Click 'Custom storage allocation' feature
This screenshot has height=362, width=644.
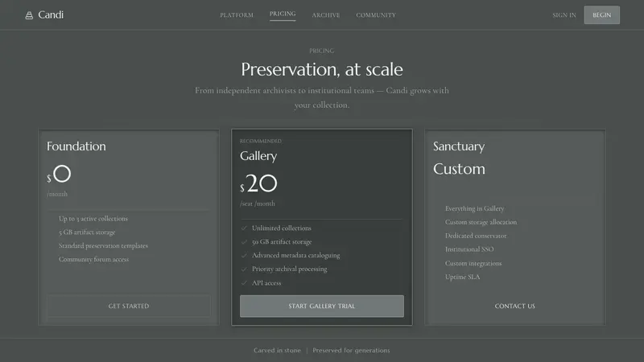[481, 222]
